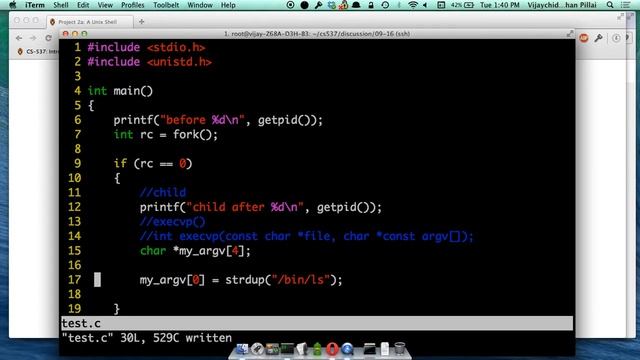The image size is (640, 360).
Task: Open the iTerm application menu
Action: [x=35, y=5]
